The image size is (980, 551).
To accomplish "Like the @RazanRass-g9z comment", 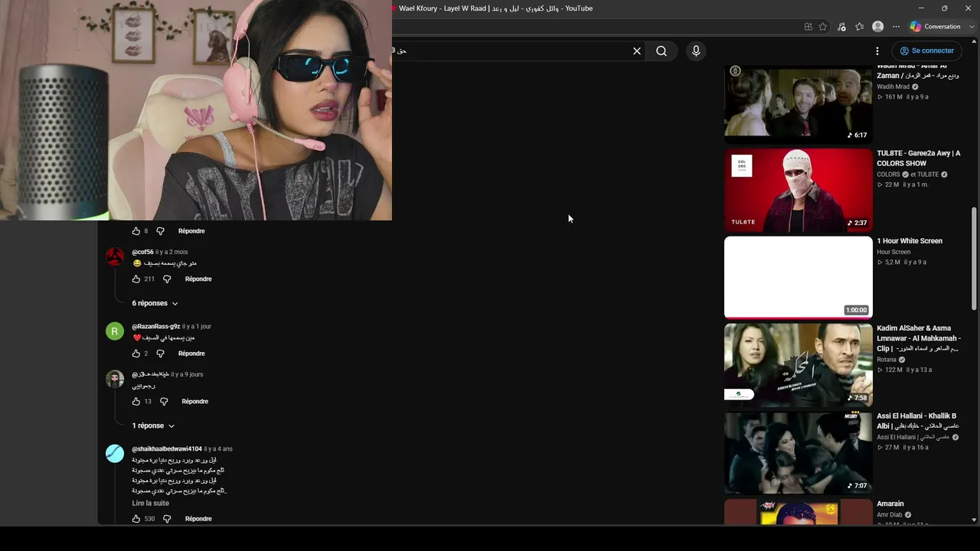I will click(x=136, y=354).
